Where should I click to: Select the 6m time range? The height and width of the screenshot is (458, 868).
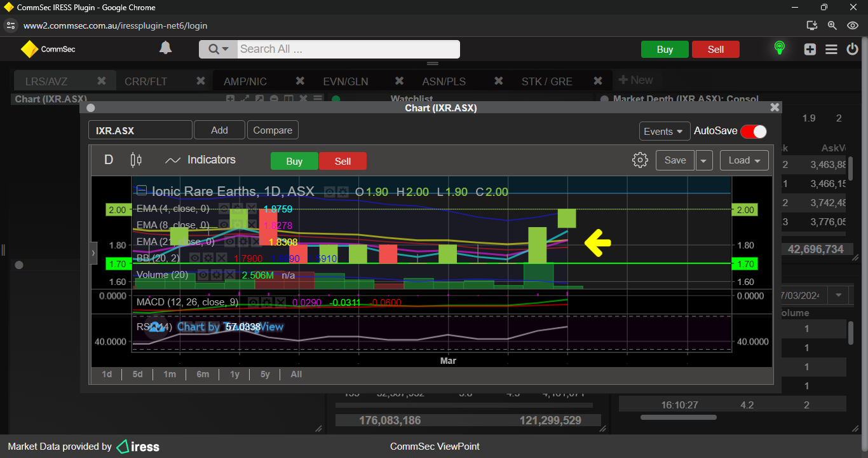click(203, 374)
